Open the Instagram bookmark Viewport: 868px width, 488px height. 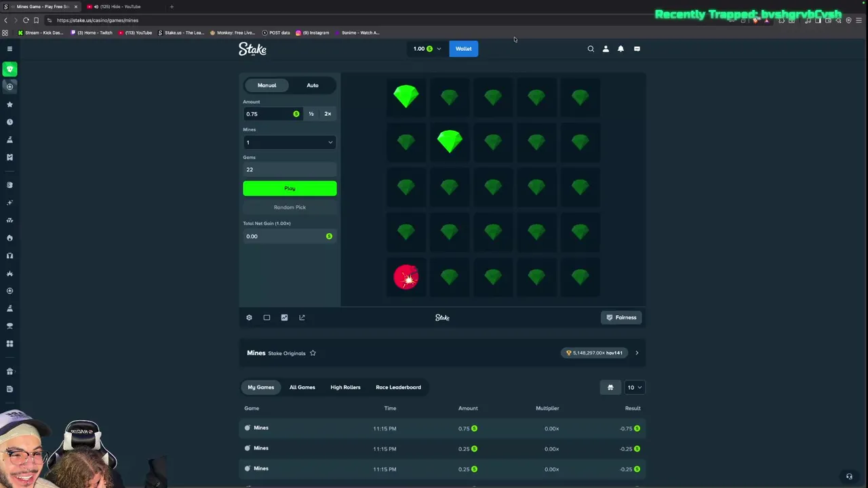point(312,33)
